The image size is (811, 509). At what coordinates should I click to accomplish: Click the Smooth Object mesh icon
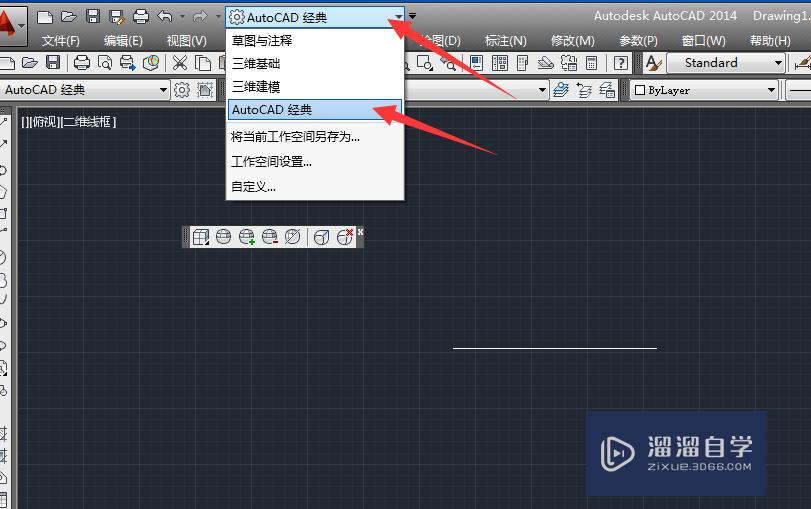click(223, 237)
